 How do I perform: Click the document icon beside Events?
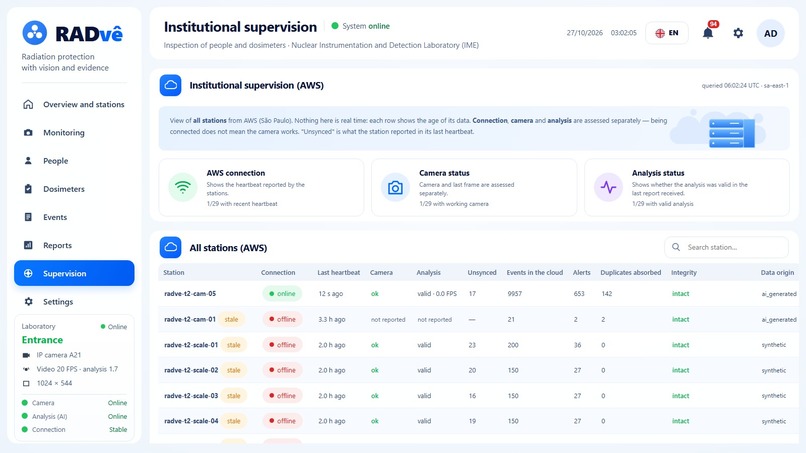(x=28, y=217)
